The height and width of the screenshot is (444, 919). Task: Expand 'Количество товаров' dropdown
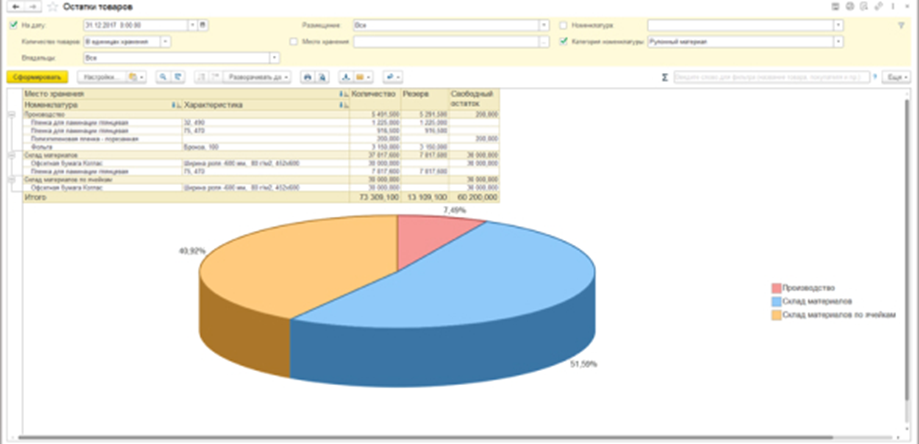[165, 42]
